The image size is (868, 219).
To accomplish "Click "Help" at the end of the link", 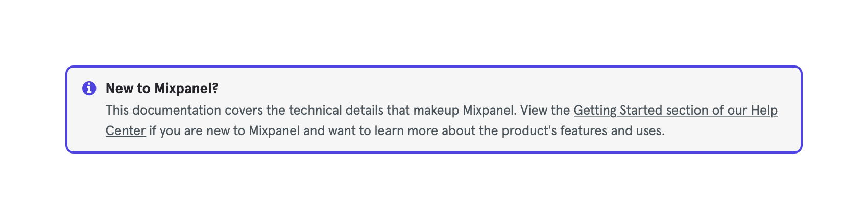I will pyautogui.click(x=764, y=111).
